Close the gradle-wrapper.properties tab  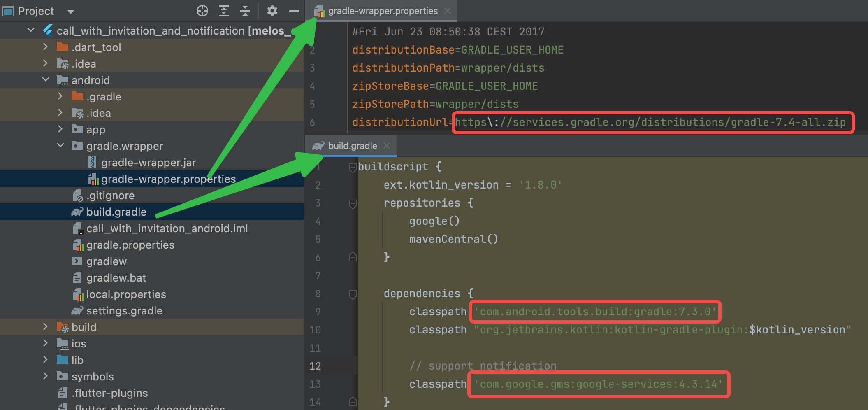[x=448, y=11]
